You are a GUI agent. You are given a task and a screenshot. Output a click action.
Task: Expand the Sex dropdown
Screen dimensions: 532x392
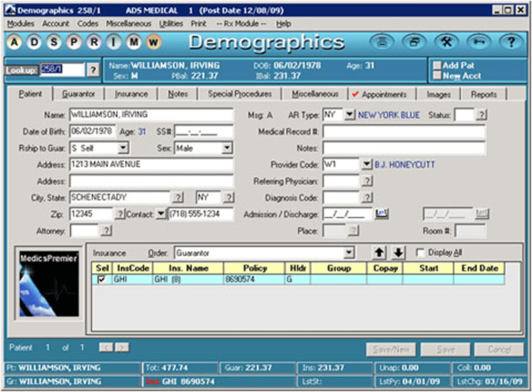[227, 148]
